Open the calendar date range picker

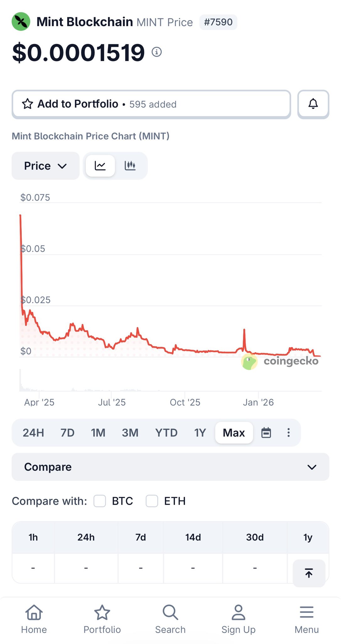point(266,433)
